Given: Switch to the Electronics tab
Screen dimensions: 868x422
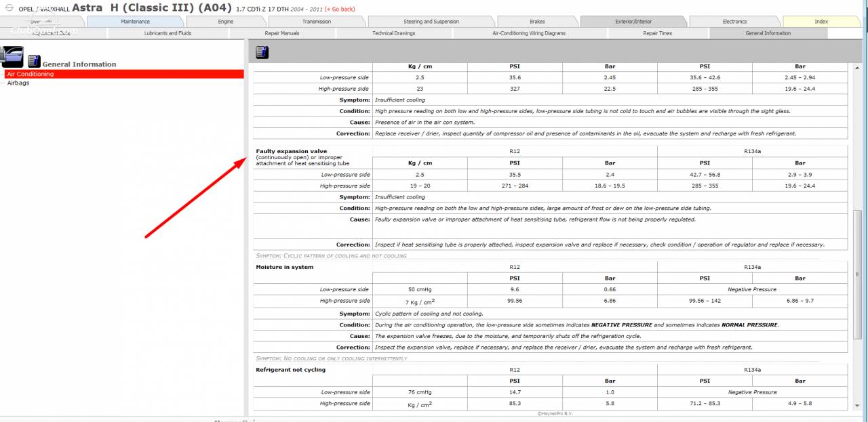Looking at the screenshot, I should point(734,22).
